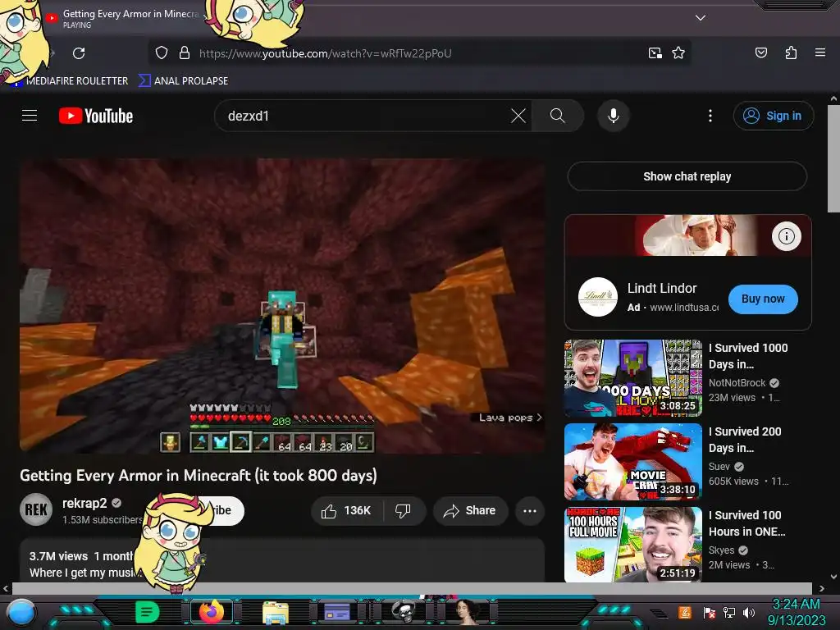
Task: Like the video with thumbs up 136K
Action: coord(347,510)
